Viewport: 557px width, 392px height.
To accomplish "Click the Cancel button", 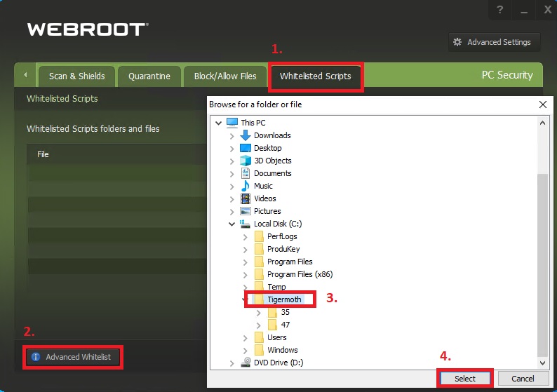I will coord(523,379).
